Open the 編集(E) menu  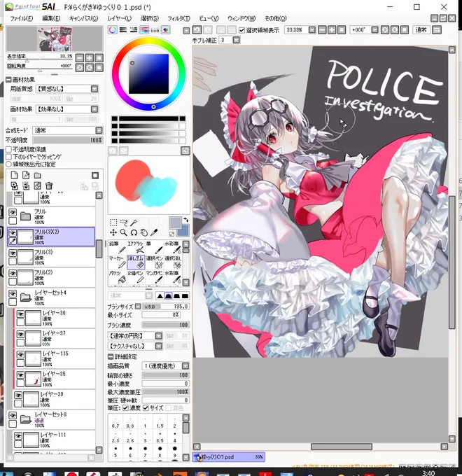coord(51,18)
